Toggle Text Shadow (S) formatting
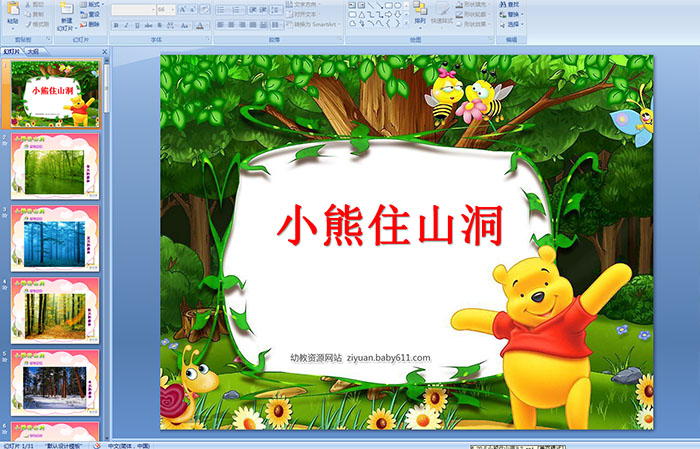Image resolution: width=700 pixels, height=449 pixels. pyautogui.click(x=159, y=25)
